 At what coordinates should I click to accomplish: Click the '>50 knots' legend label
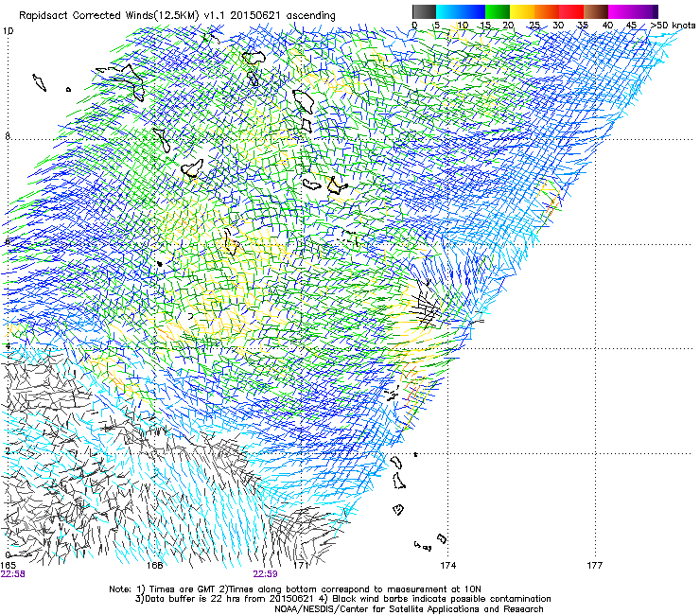(x=673, y=25)
